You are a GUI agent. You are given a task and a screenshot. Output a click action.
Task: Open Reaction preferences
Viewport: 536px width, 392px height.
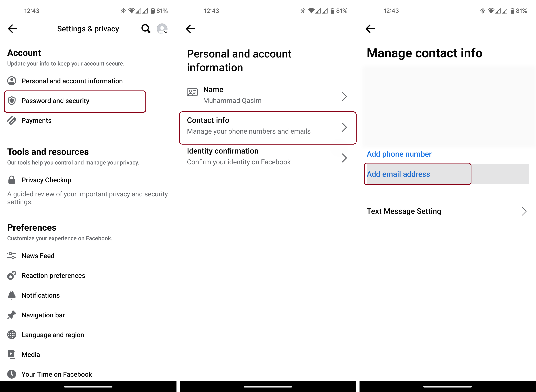point(53,276)
